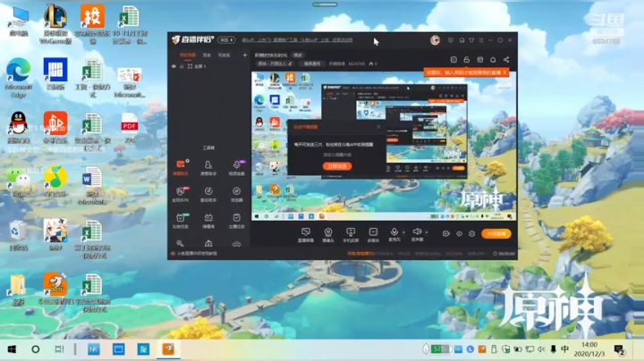Dismiss the orange password tooltip with its X

504,72
